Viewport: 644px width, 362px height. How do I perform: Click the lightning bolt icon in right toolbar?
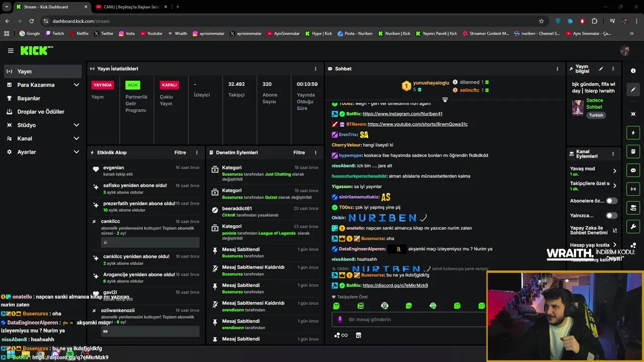(633, 133)
